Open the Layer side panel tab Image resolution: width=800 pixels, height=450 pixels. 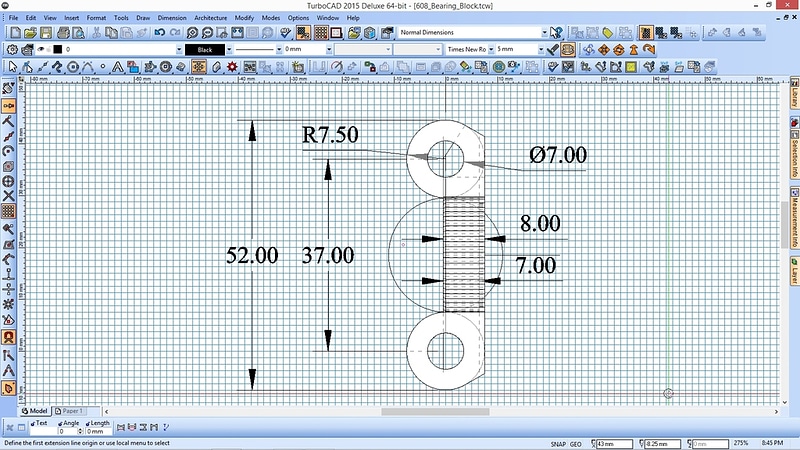[x=794, y=271]
